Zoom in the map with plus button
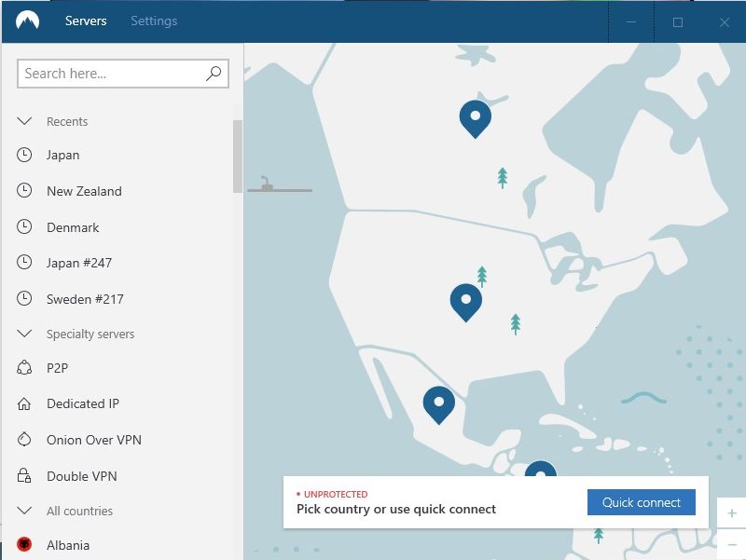The image size is (746, 560). click(732, 512)
